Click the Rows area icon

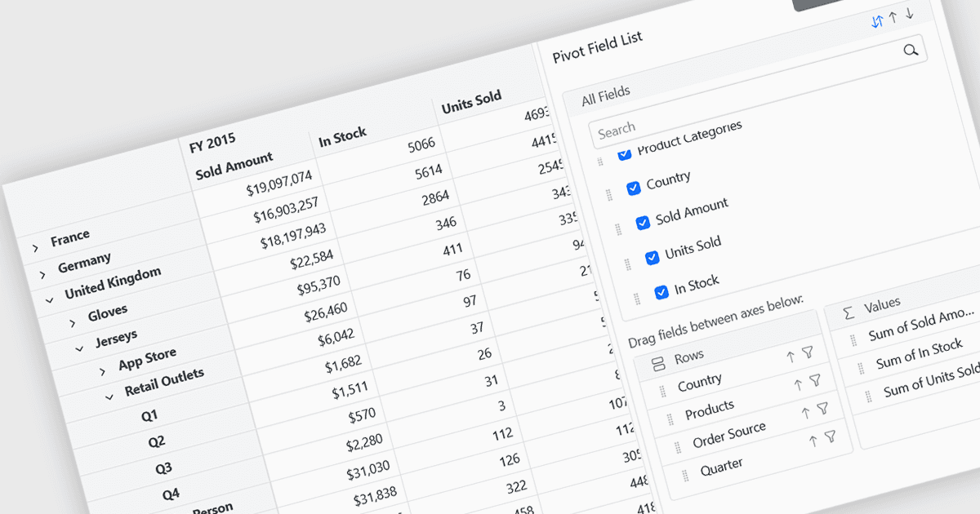[658, 364]
